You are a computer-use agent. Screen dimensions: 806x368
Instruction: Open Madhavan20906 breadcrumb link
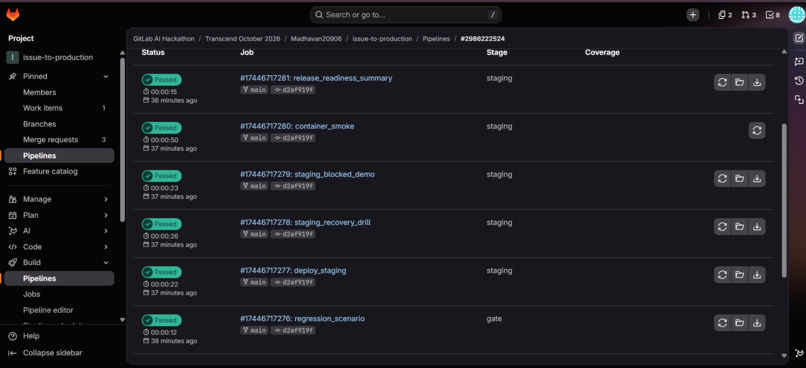316,39
